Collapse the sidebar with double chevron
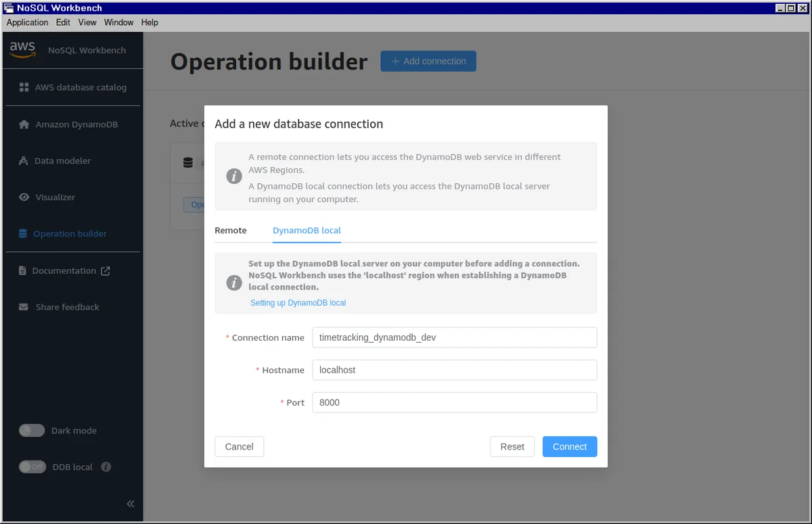This screenshot has height=524, width=812. 131,504
